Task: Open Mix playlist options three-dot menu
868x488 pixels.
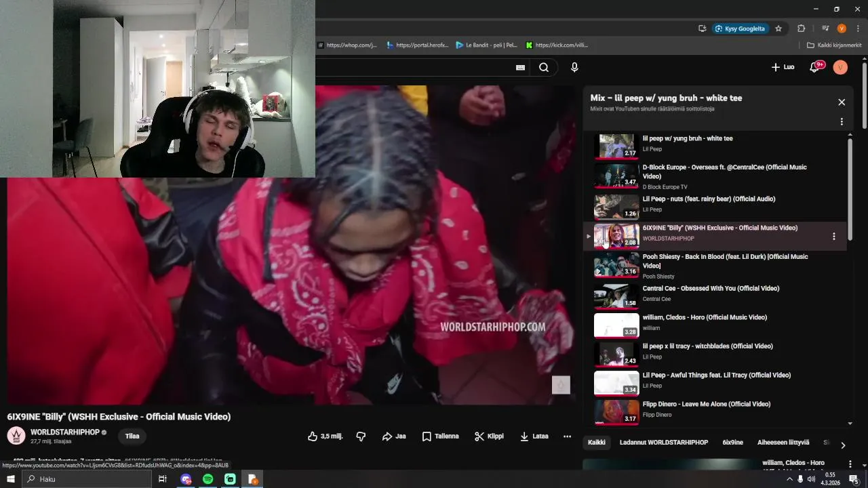Action: pyautogui.click(x=842, y=122)
